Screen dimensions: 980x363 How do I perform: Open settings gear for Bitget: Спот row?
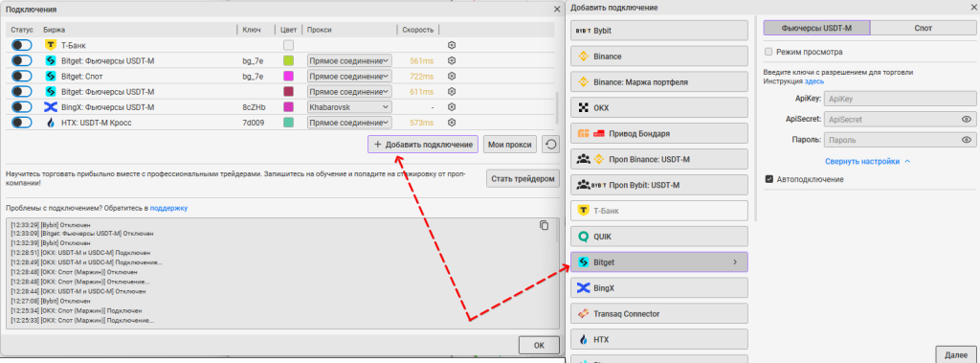pos(452,77)
